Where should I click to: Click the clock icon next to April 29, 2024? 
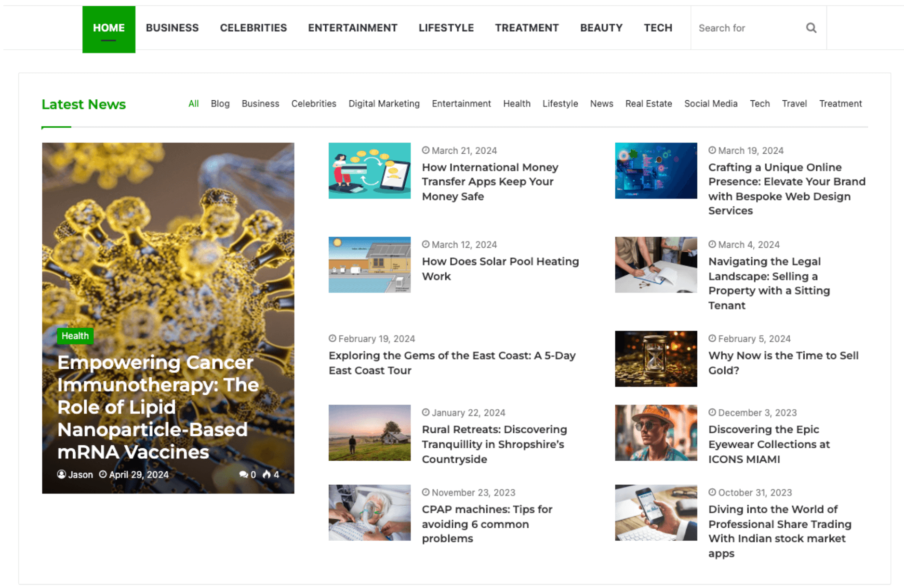click(103, 475)
